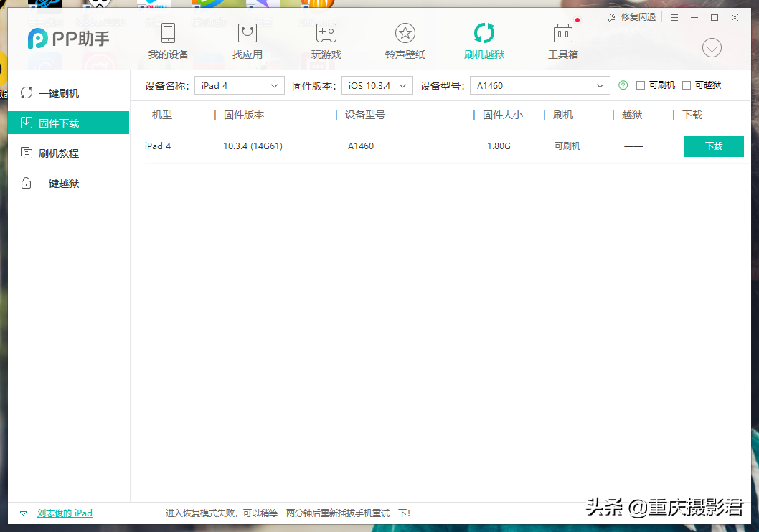Open the hamburger main menu
Screen dimensions: 759x532
click(x=674, y=17)
